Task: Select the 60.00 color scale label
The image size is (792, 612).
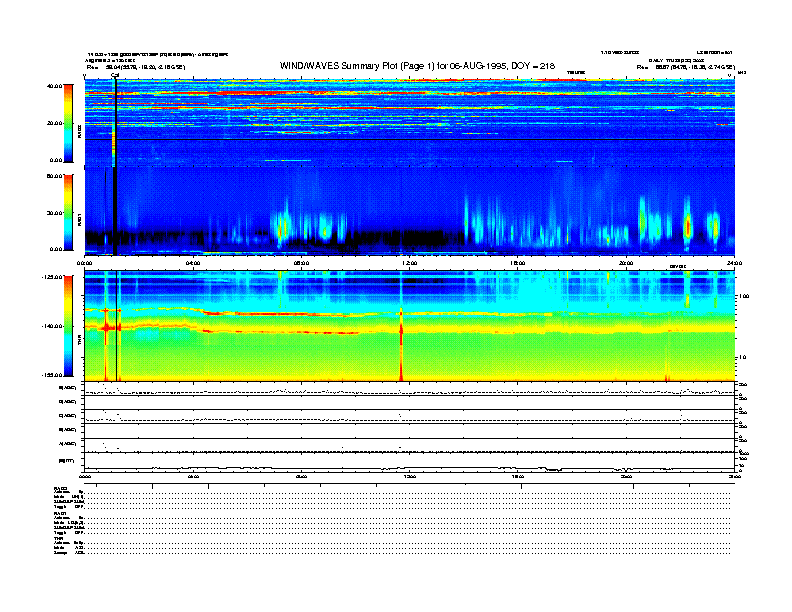Action: [x=54, y=176]
